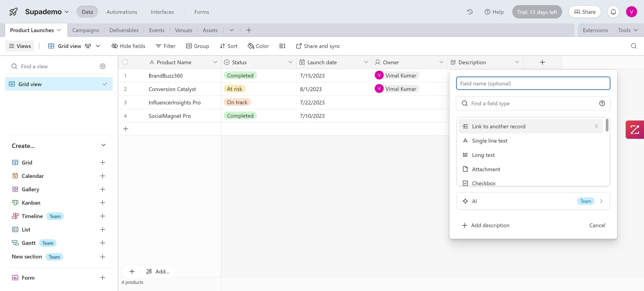Collapse the Create section chevron
644x291 pixels.
click(x=103, y=145)
